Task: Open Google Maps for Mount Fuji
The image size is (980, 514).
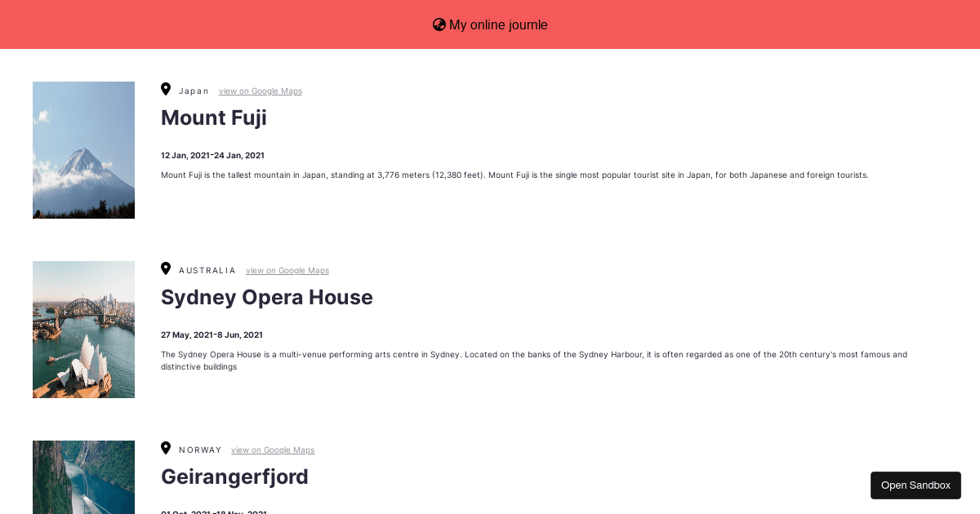Action: pos(260,91)
